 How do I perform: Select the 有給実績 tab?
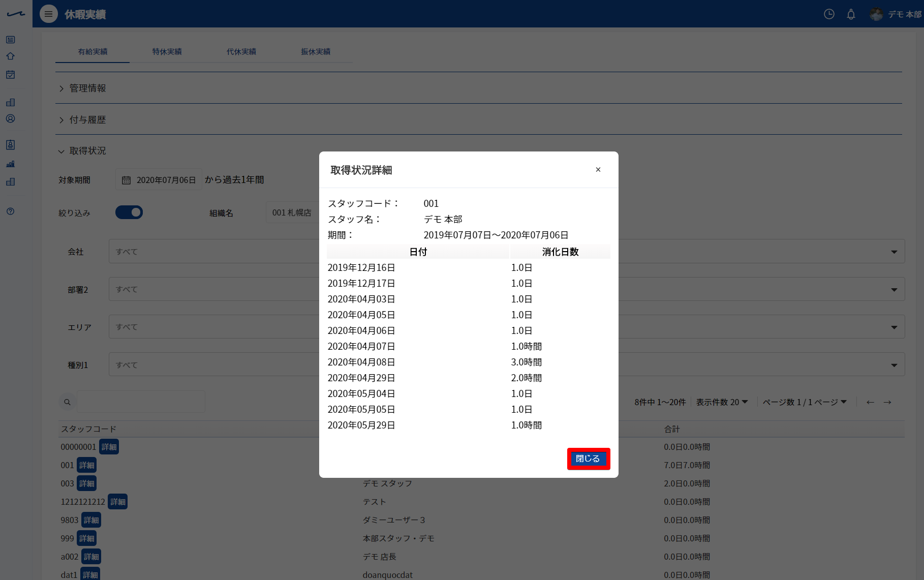tap(93, 52)
